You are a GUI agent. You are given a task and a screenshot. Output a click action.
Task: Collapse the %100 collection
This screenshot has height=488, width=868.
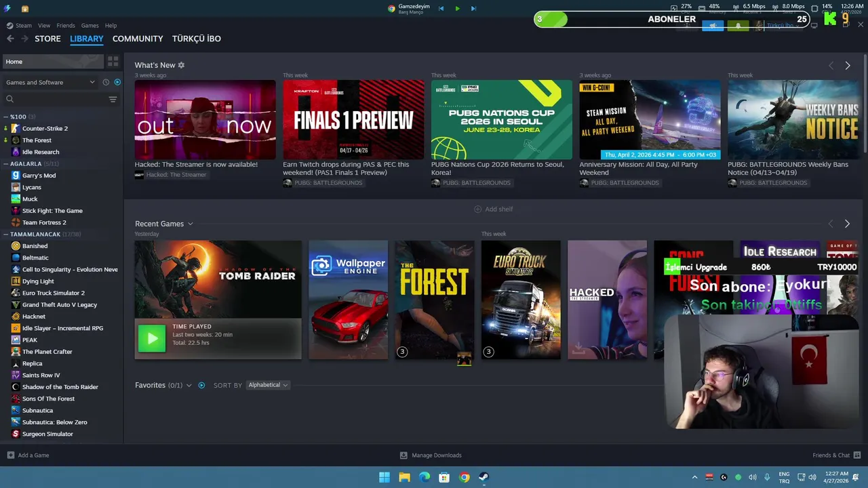point(5,117)
